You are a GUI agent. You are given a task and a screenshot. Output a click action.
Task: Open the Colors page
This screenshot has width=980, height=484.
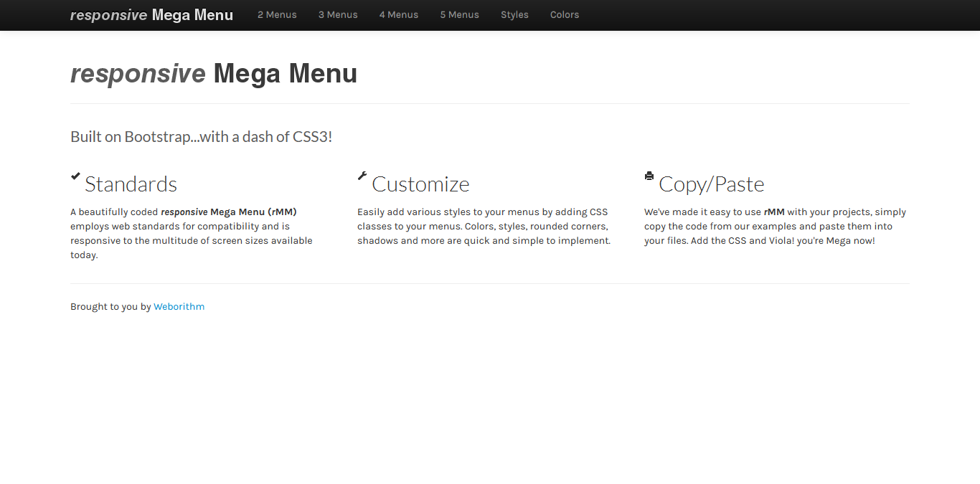565,14
